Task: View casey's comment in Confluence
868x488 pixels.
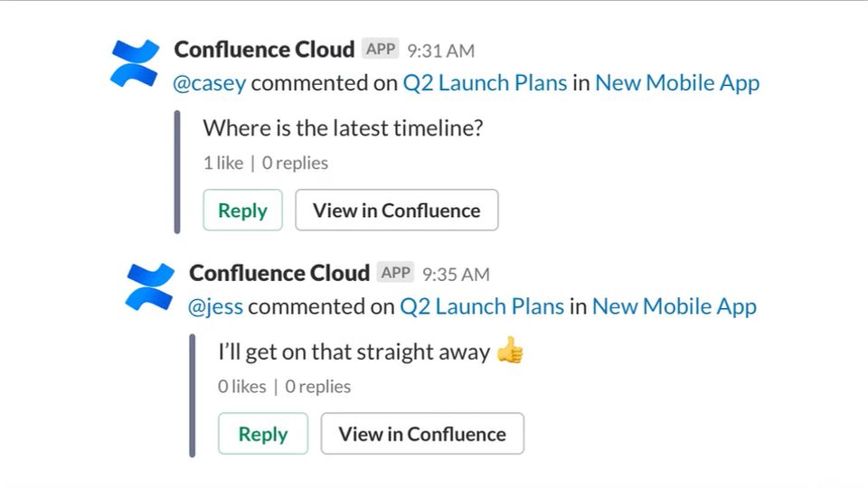Action: click(396, 211)
